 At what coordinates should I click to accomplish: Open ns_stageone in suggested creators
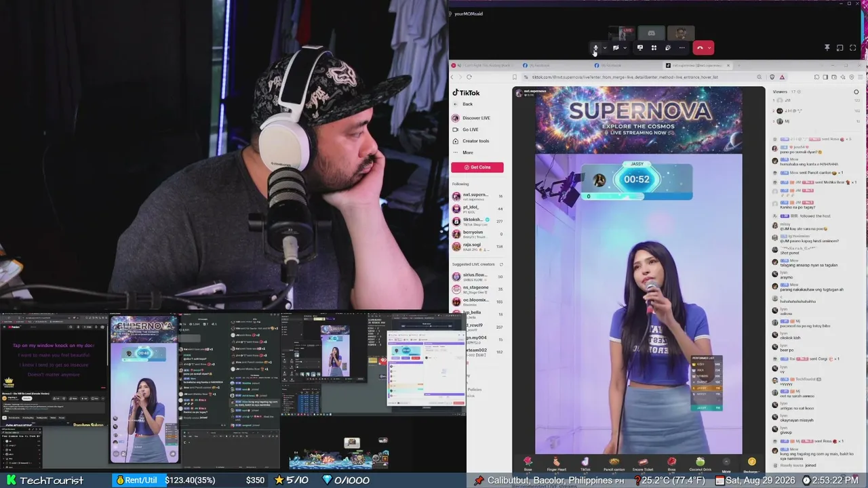point(479,289)
